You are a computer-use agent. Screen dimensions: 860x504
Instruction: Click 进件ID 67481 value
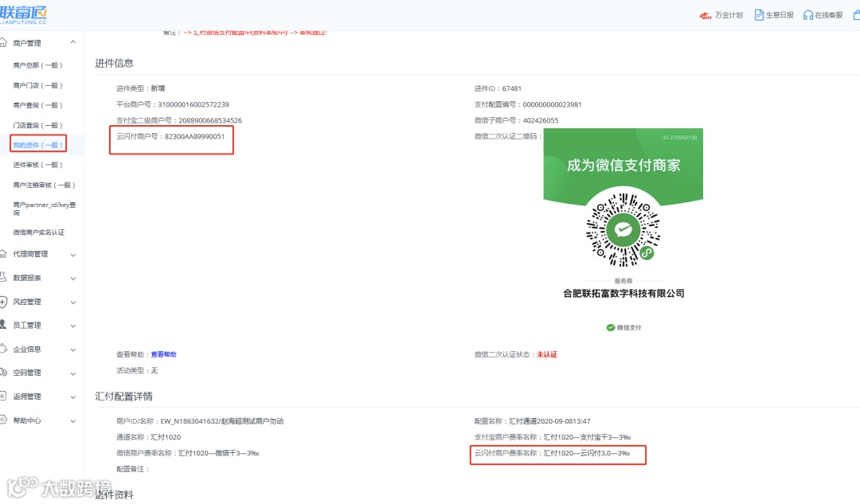(x=511, y=88)
